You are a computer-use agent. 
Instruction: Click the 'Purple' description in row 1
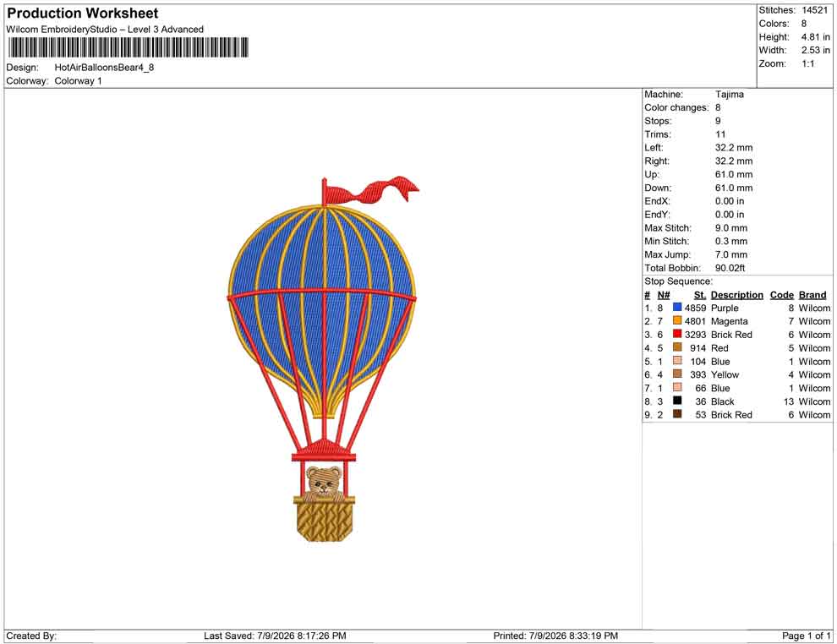(725, 308)
